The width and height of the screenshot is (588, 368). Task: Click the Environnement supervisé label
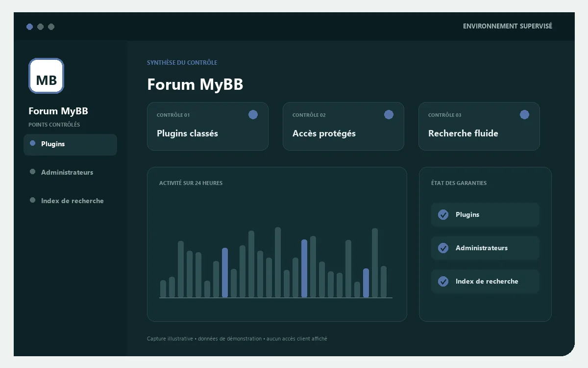tap(508, 26)
